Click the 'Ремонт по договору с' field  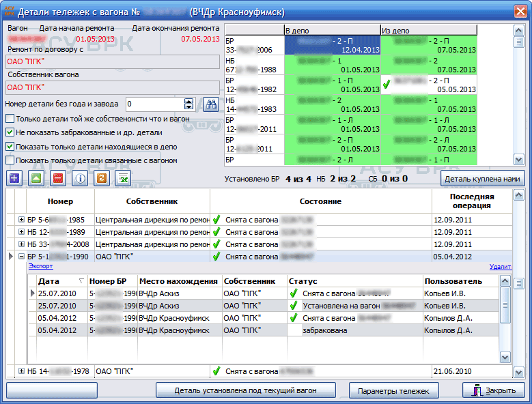[113, 61]
